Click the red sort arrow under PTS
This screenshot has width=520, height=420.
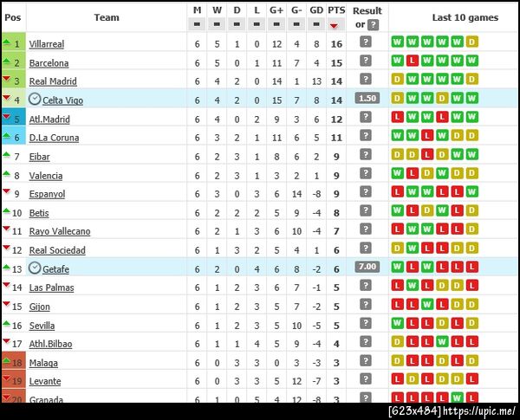point(335,26)
